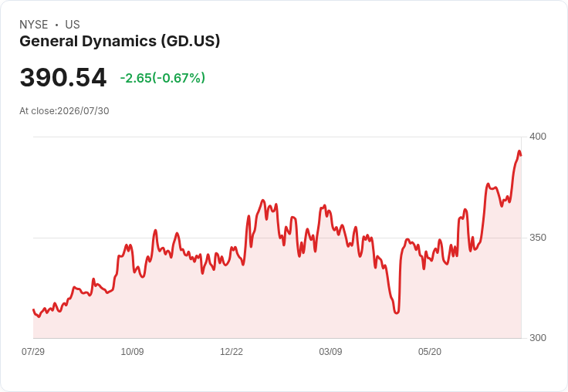Click the 350 price axis label
This screenshot has height=392, width=568.
pos(538,238)
